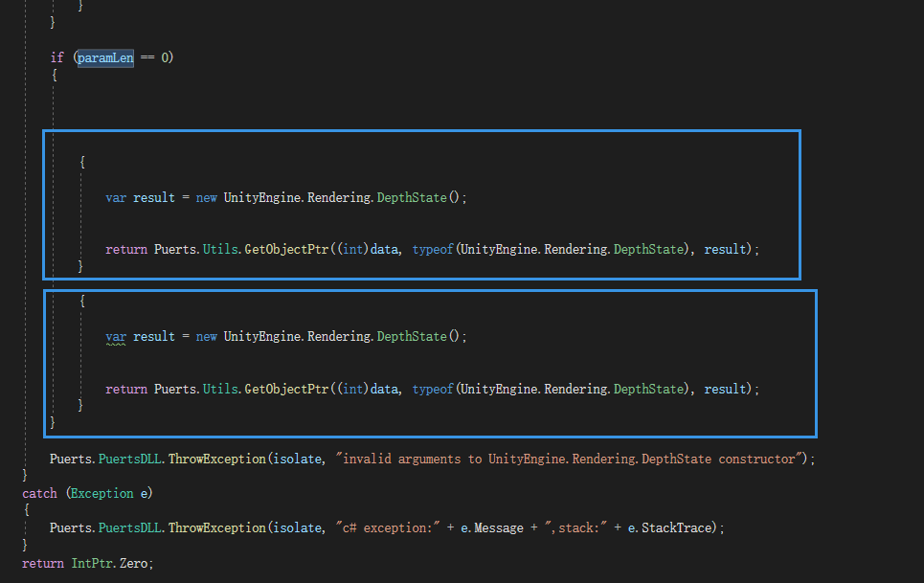Click the 'if' keyword before paramLen
Image resolution: width=924 pixels, height=583 pixels.
pyautogui.click(x=56, y=57)
